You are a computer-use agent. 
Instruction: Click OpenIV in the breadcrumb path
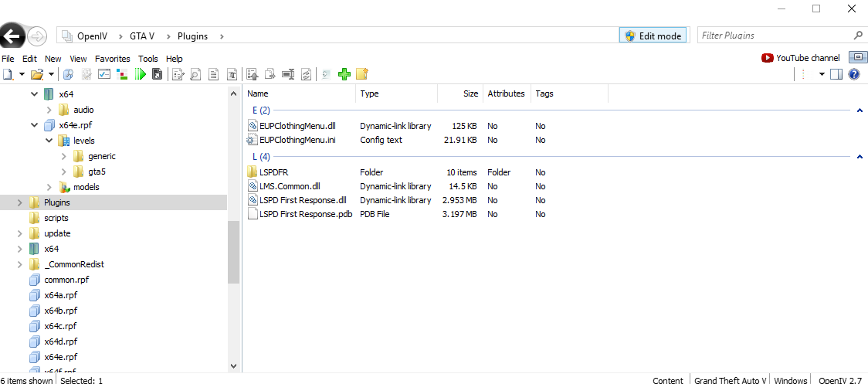pyautogui.click(x=92, y=36)
